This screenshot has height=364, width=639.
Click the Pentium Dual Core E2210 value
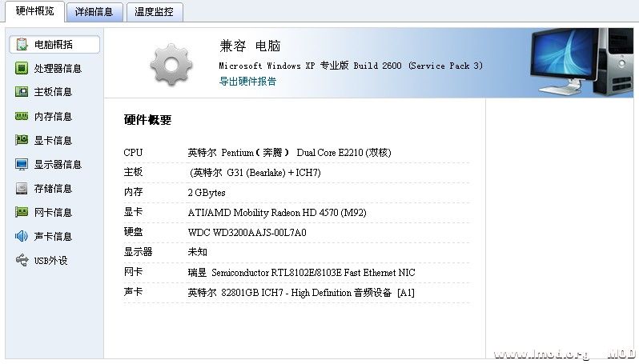289,153
